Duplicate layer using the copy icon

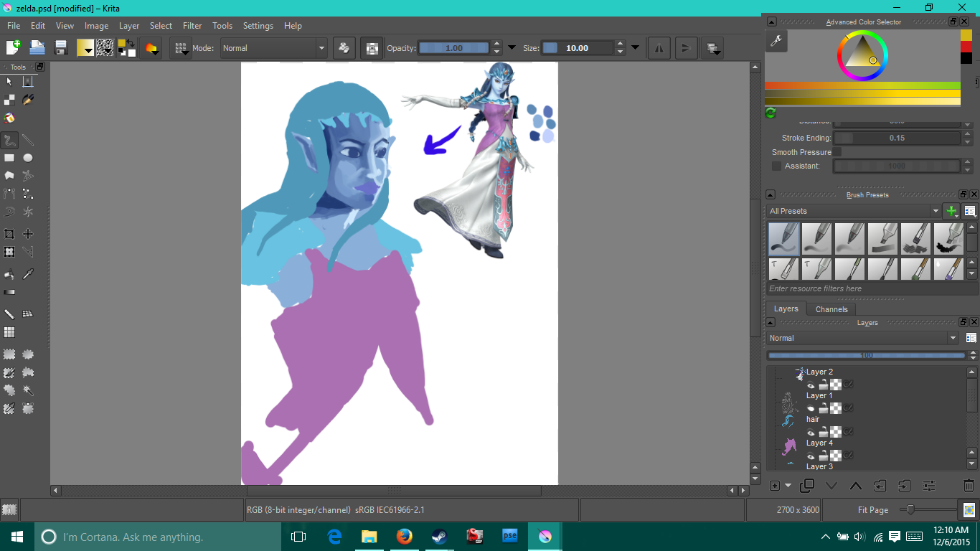pos(807,486)
